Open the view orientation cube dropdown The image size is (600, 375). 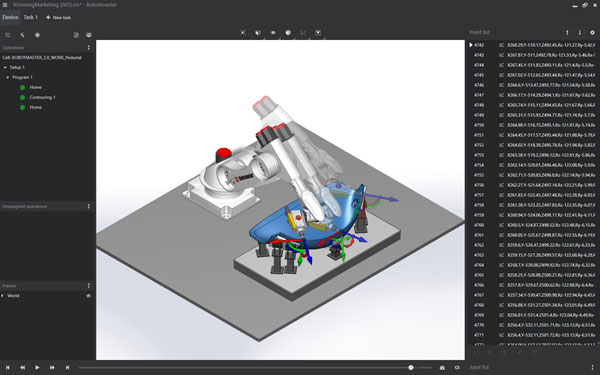(x=258, y=33)
